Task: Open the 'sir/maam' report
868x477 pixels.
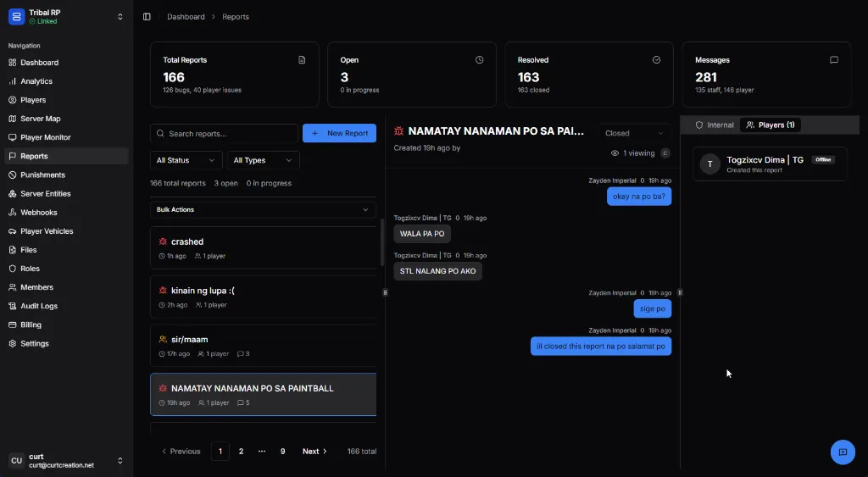Action: [263, 346]
